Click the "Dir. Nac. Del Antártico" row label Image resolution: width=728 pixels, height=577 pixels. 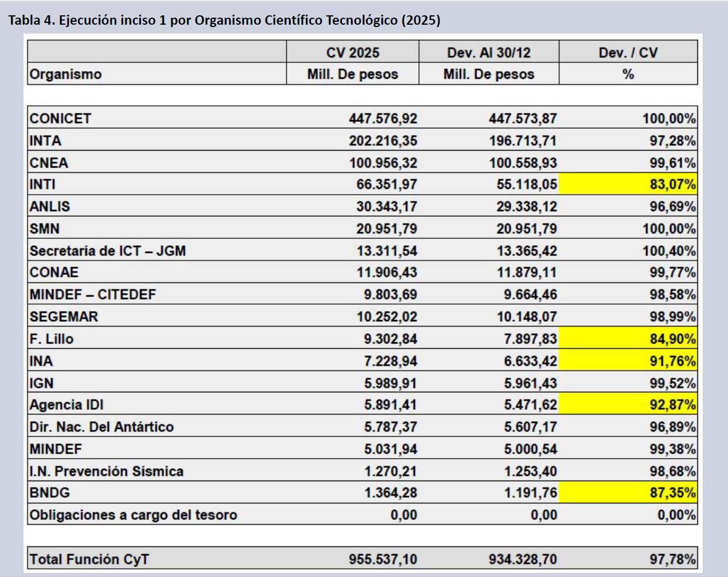click(x=101, y=426)
